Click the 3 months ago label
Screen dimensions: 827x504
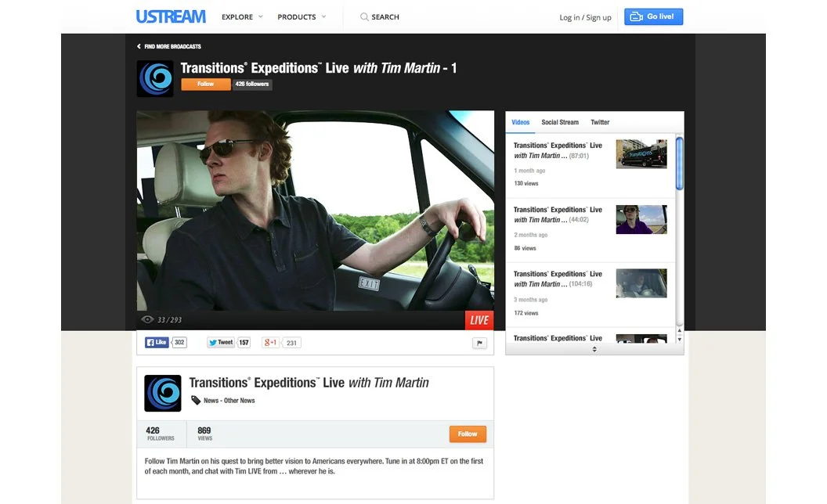coord(531,300)
